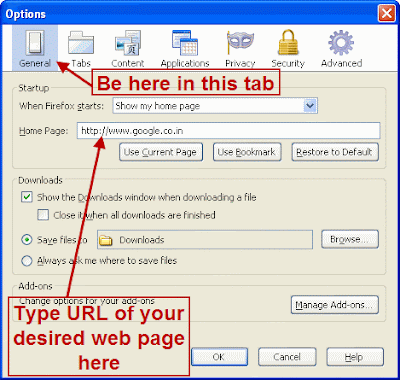Image resolution: width=400 pixels, height=380 pixels.
Task: Click Restore to Default button
Action: tap(335, 152)
